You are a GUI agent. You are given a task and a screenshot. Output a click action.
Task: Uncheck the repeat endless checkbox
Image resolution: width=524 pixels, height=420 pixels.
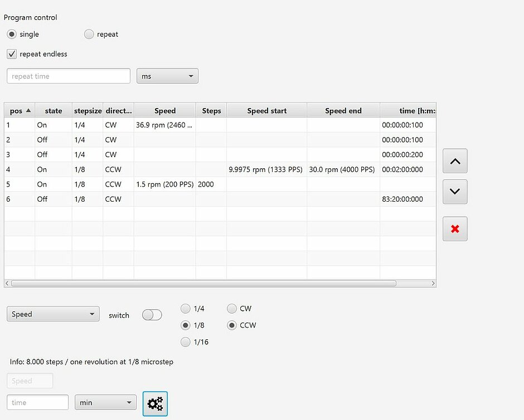point(12,54)
